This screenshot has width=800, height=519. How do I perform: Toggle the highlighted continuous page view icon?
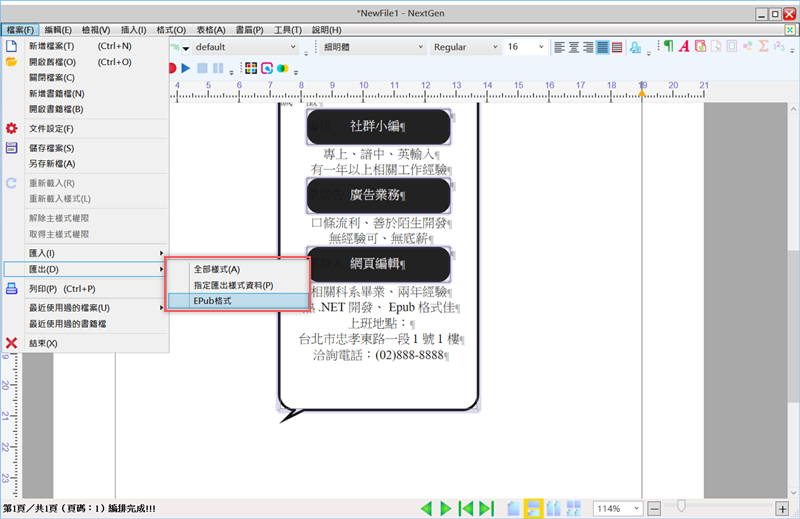[x=534, y=509]
